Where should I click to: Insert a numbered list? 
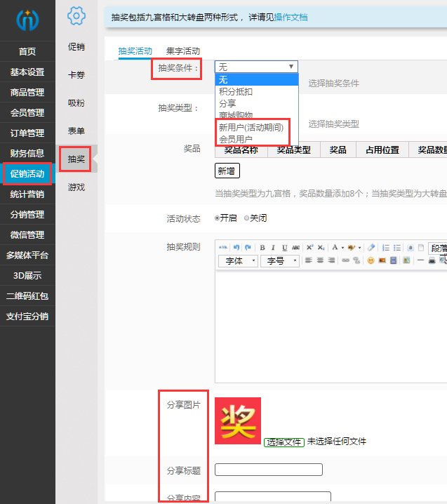click(386, 248)
